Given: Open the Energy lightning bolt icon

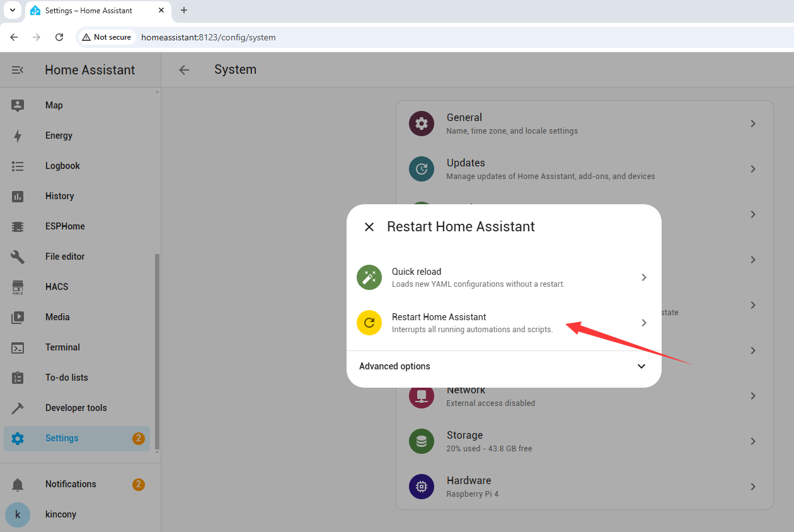Looking at the screenshot, I should 18,136.
